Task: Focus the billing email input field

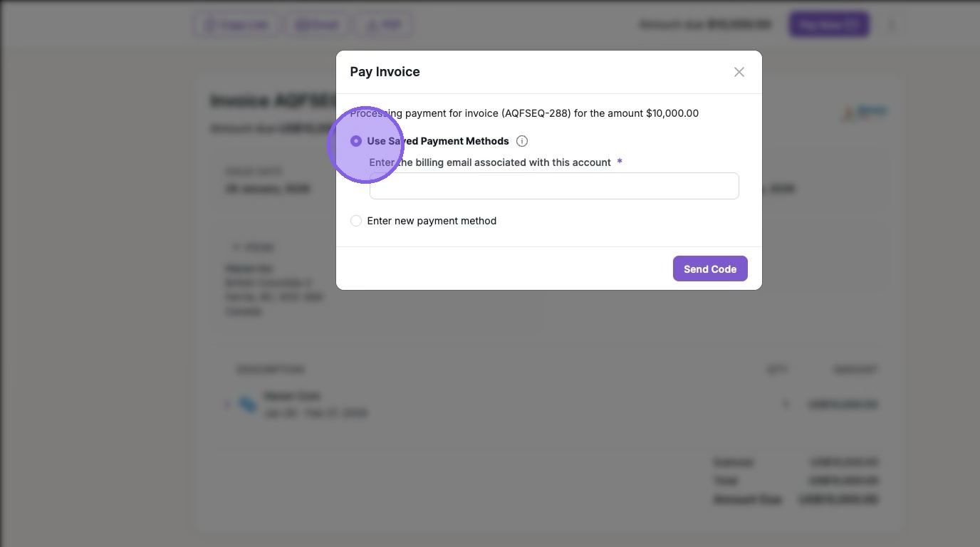Action: click(x=553, y=186)
